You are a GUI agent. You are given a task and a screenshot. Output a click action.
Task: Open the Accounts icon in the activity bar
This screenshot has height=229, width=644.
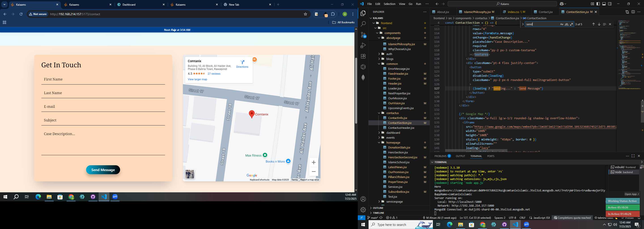(363, 199)
